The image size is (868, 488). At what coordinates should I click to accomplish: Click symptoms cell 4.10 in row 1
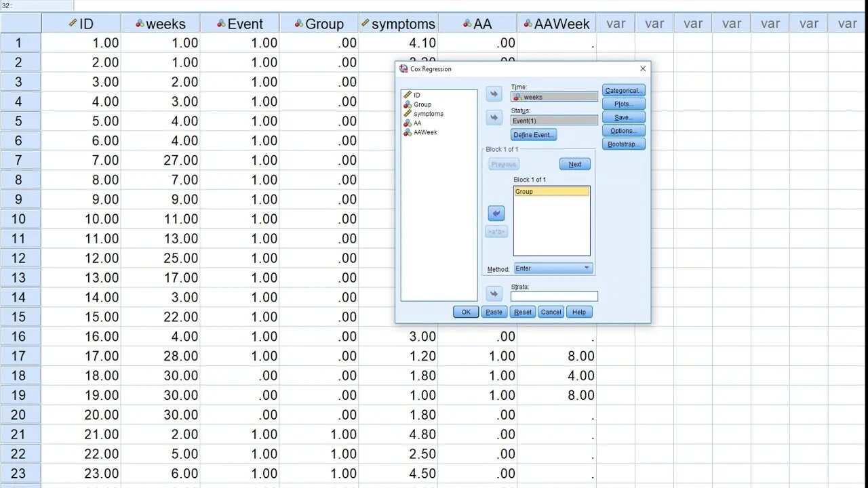pos(399,43)
